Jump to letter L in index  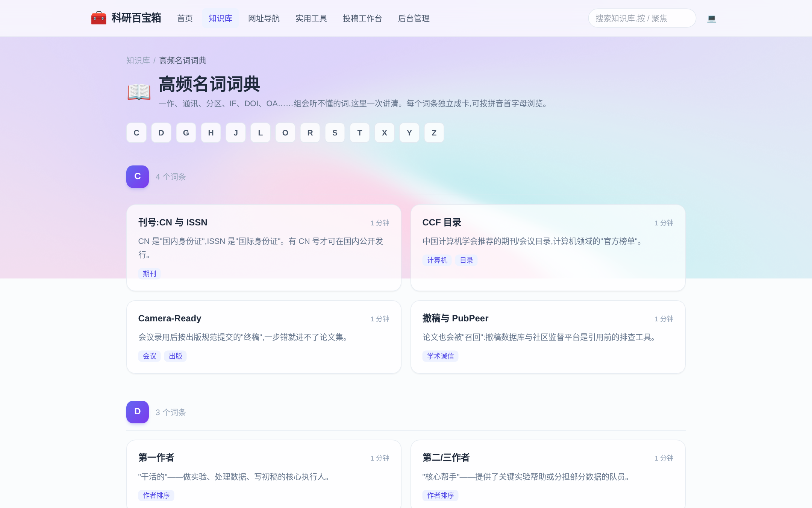point(261,133)
